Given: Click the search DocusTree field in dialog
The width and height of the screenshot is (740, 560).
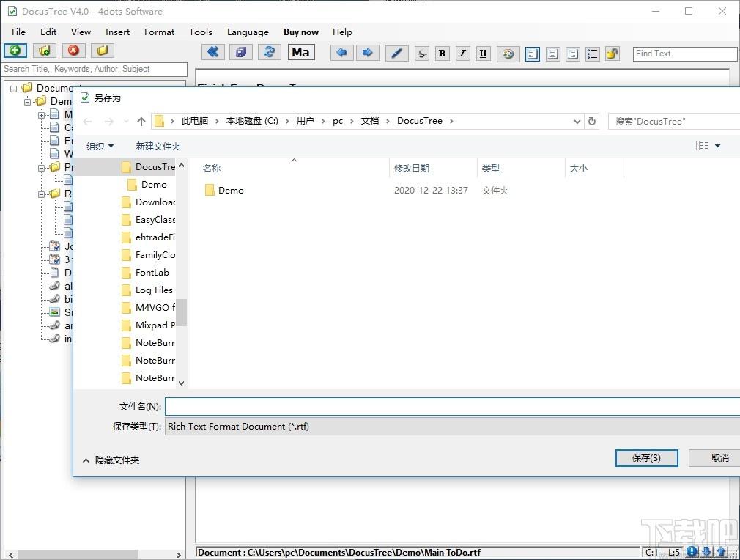Looking at the screenshot, I should coord(675,122).
